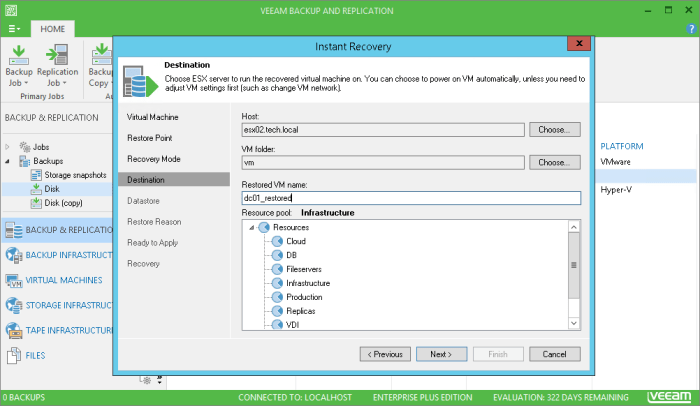Go to the Restore Point wizard step
This screenshot has width=700, height=406.
[150, 138]
